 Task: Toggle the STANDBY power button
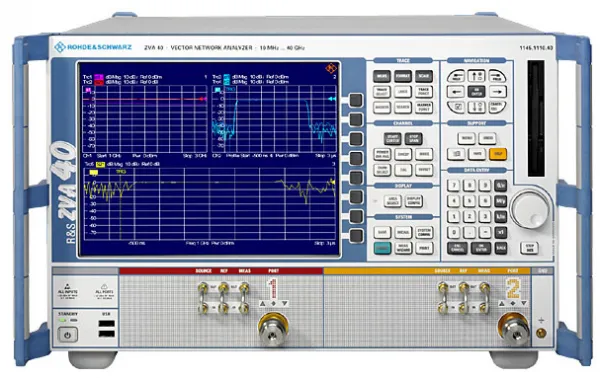pos(68,335)
